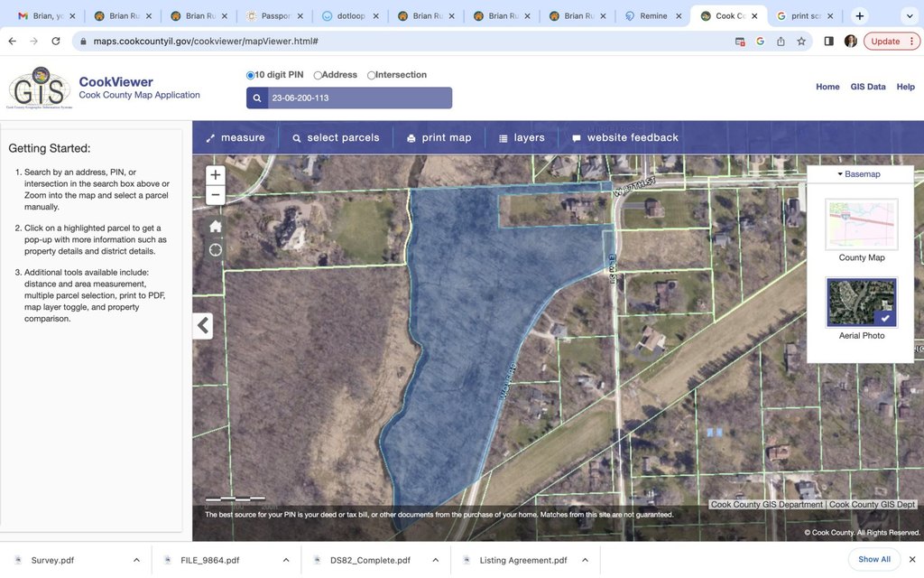This screenshot has width=924, height=578.
Task: Click the Show All downloads button
Action: (x=873, y=559)
